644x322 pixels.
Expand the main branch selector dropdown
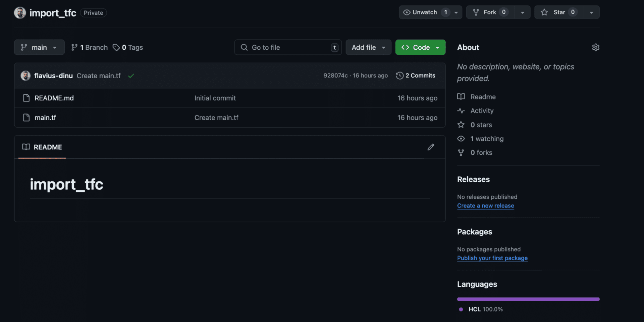39,47
